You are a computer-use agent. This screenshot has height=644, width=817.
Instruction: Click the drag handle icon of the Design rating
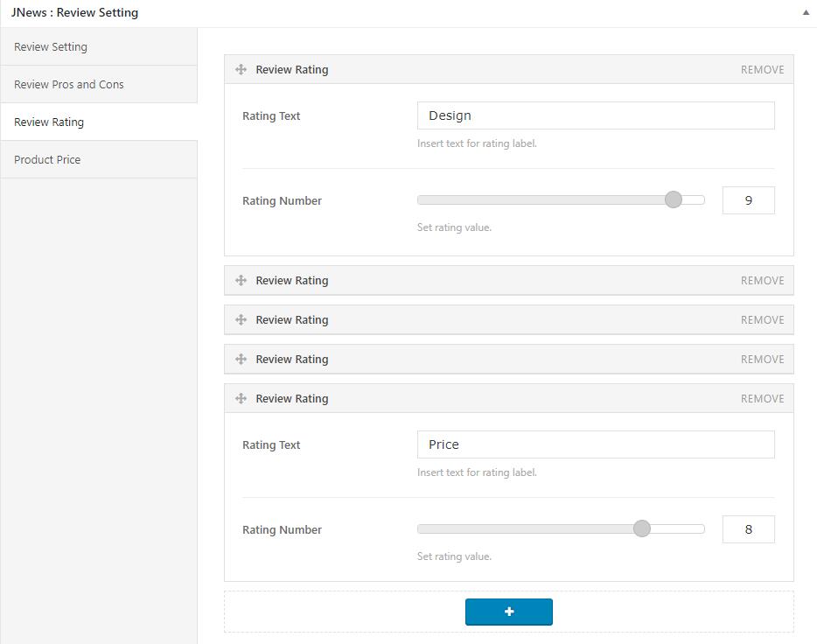tap(241, 70)
